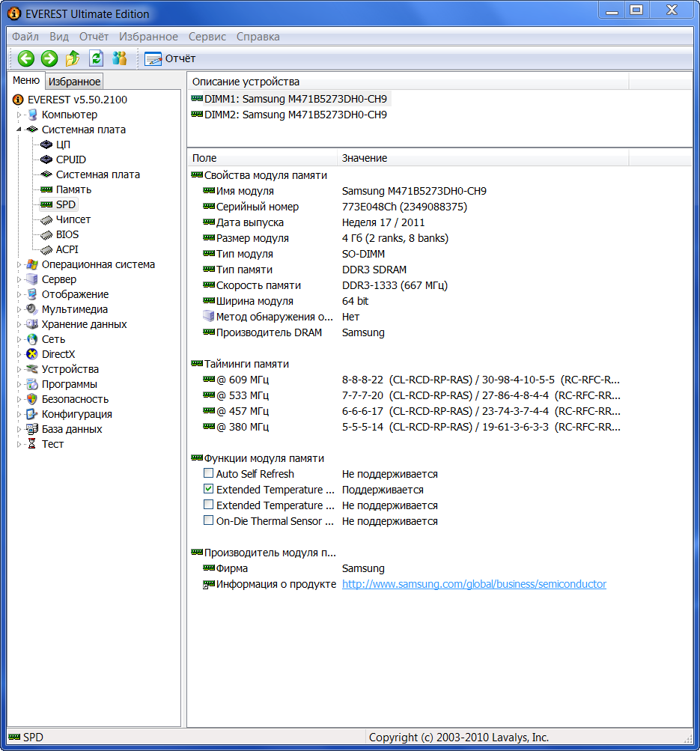Open the users icon in the toolbar
The image size is (700, 751).
pyautogui.click(x=119, y=58)
